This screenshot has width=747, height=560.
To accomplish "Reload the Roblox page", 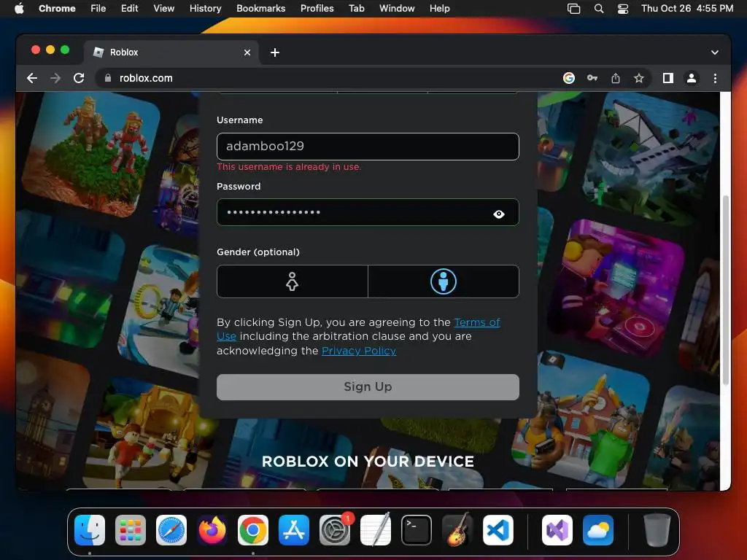I will pyautogui.click(x=79, y=78).
